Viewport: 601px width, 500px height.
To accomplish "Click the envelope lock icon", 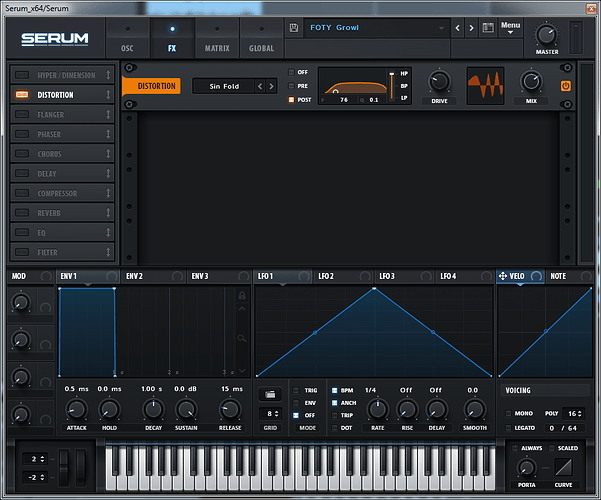I will 241,296.
